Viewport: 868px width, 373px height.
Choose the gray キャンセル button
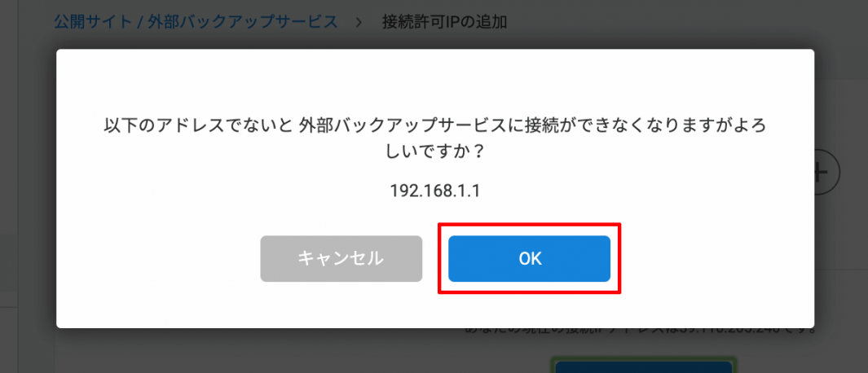(x=341, y=258)
